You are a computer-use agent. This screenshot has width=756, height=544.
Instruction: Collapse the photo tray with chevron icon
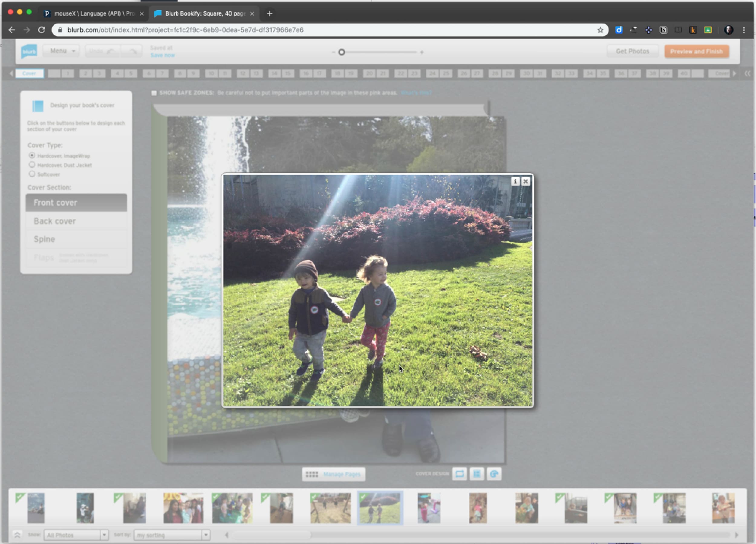[17, 535]
